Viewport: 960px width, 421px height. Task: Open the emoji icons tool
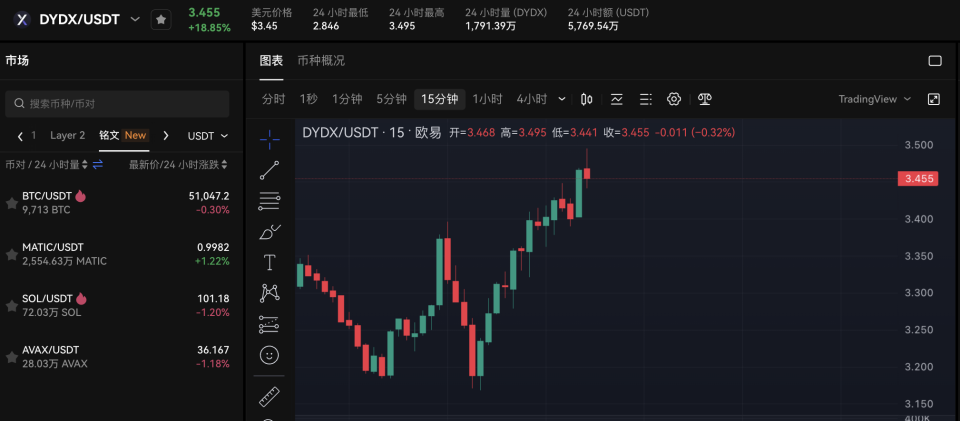pyautogui.click(x=269, y=355)
